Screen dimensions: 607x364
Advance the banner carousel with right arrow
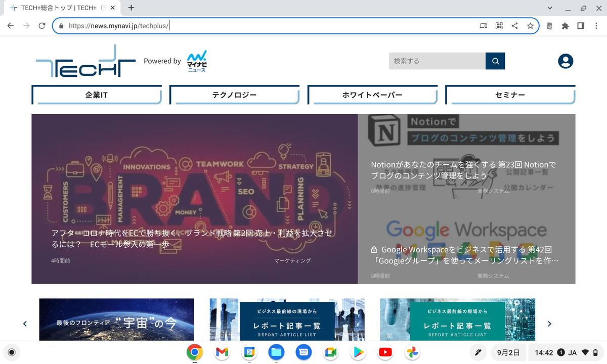(550, 324)
